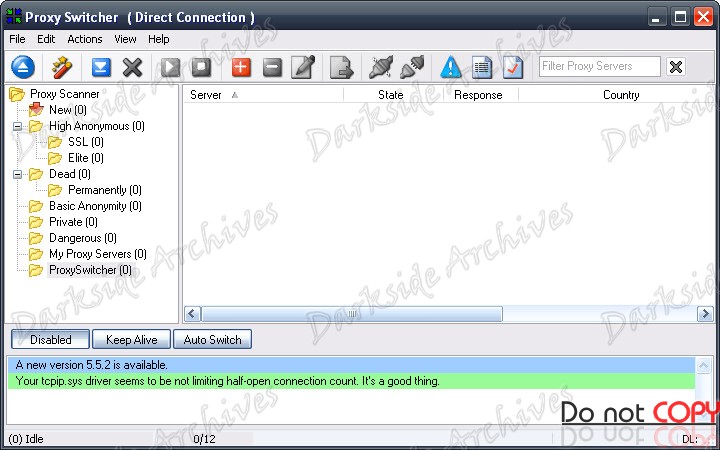Viewport: 720px width, 450px height.
Task: Launch the magic wand wizard tool
Action: [x=62, y=67]
